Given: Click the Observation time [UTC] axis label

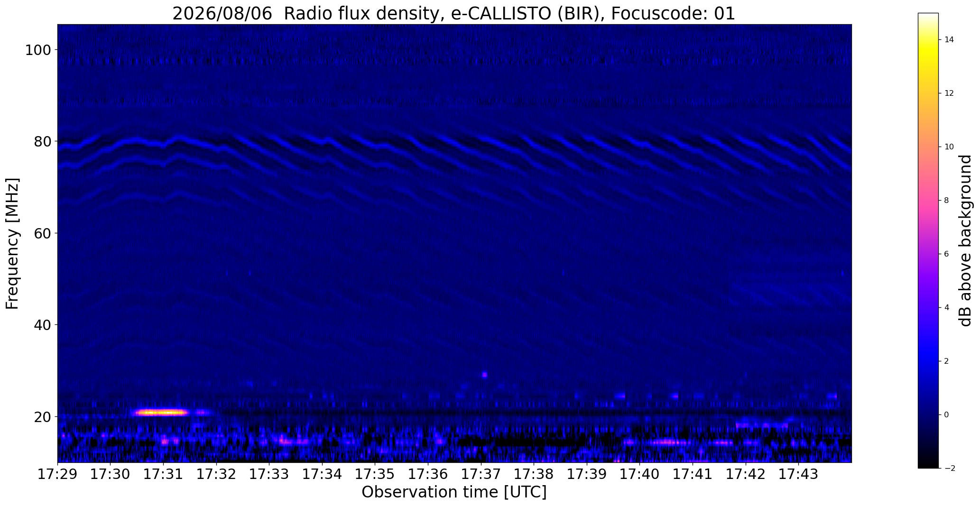Looking at the screenshot, I should tap(454, 492).
